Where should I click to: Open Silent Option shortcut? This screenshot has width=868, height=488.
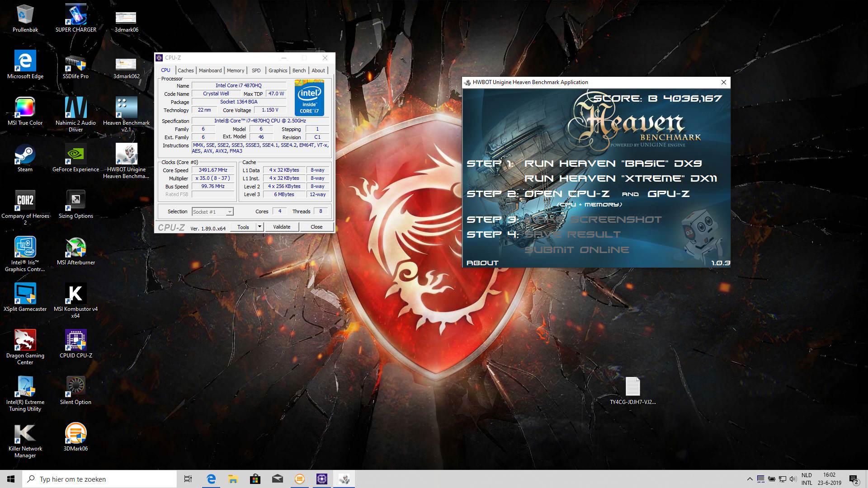point(75,391)
